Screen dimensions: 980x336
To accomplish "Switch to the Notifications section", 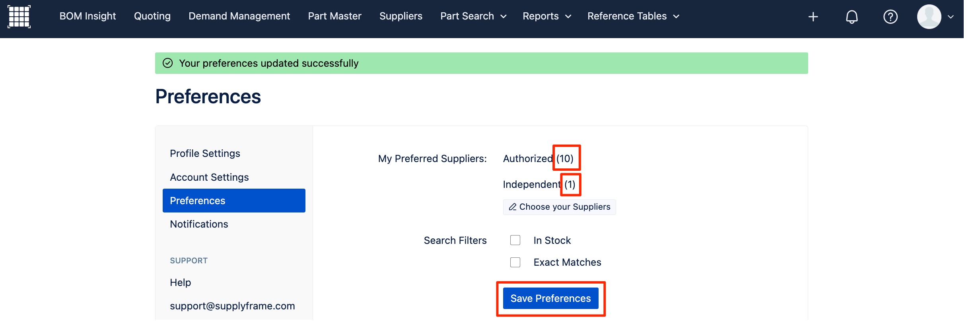I will click(x=199, y=224).
